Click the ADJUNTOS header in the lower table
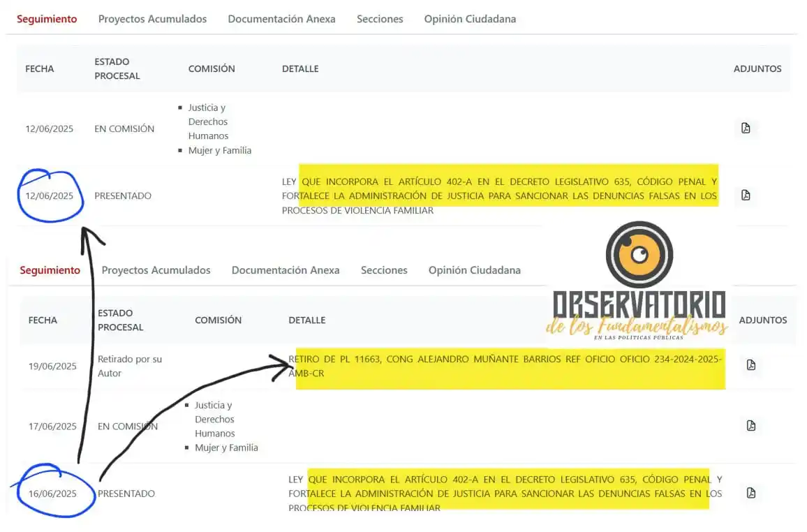The image size is (807, 532). point(763,320)
